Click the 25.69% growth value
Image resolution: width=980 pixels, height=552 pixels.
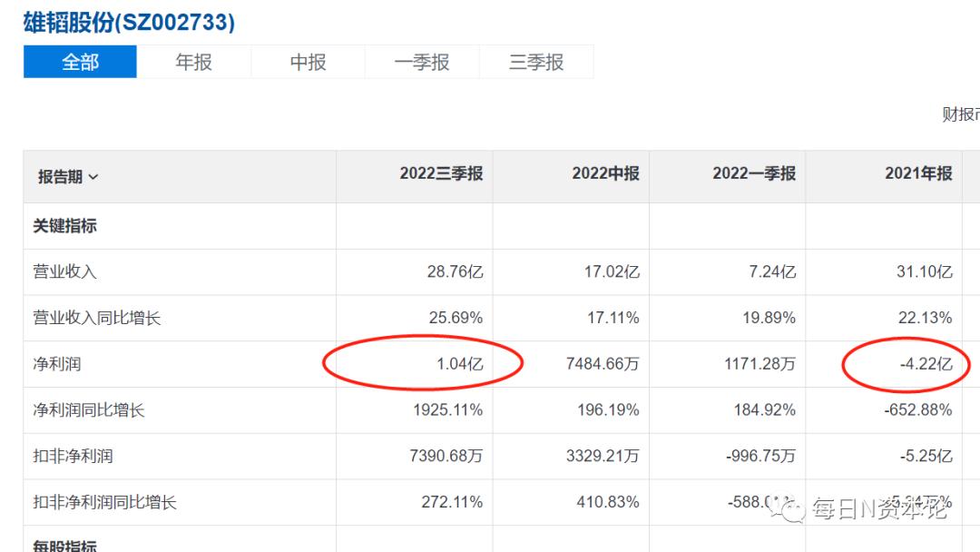point(456,318)
